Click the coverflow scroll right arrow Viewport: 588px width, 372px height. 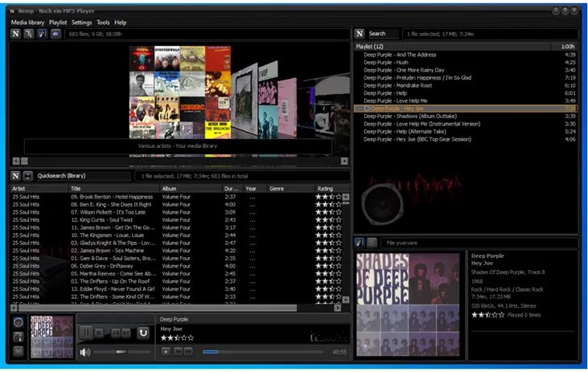(x=344, y=161)
